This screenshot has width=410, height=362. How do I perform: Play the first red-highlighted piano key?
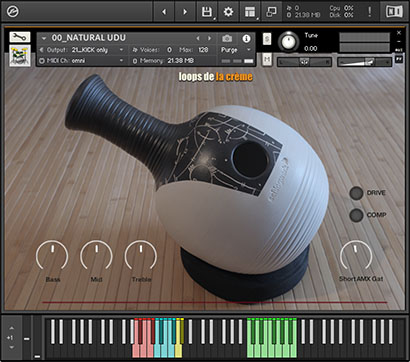click(x=135, y=350)
